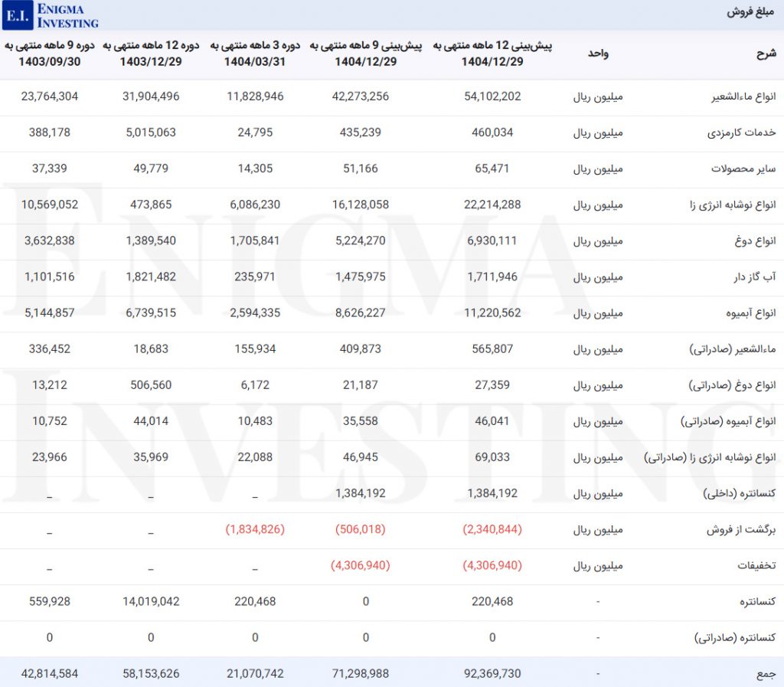Screen dimensions: 784x687
Task: Select the 12-month forecast 1404/12/29 column header
Action: pyautogui.click(x=492, y=54)
